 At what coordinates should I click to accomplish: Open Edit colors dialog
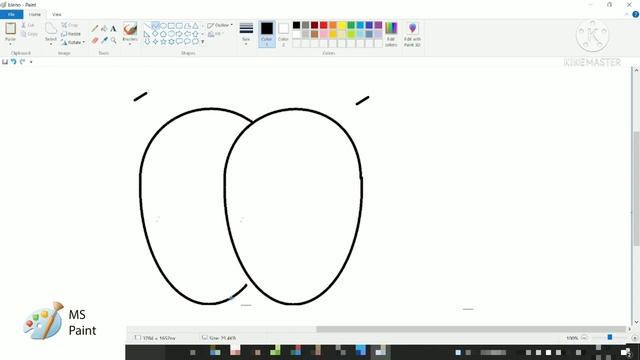click(x=391, y=34)
